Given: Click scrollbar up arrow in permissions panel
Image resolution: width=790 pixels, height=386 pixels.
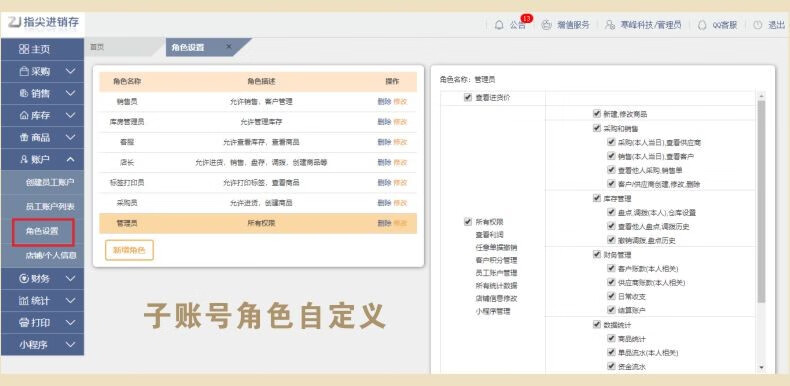Looking at the screenshot, I should (761, 96).
